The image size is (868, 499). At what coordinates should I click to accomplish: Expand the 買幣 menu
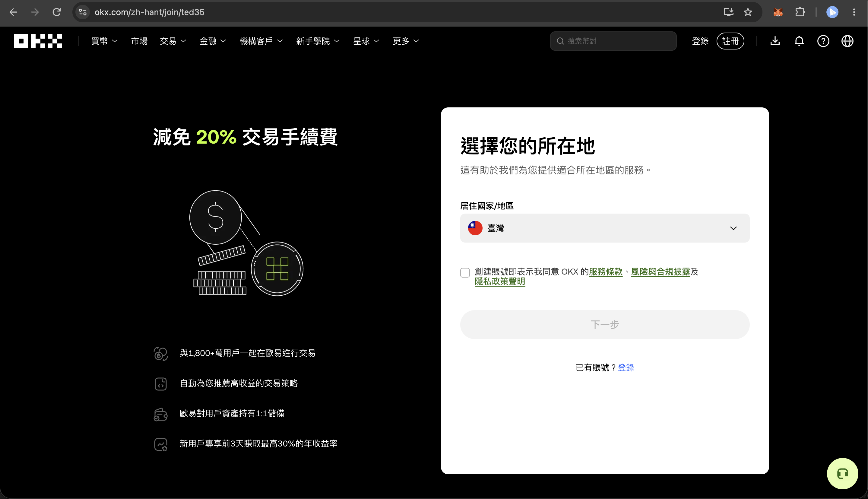[104, 41]
